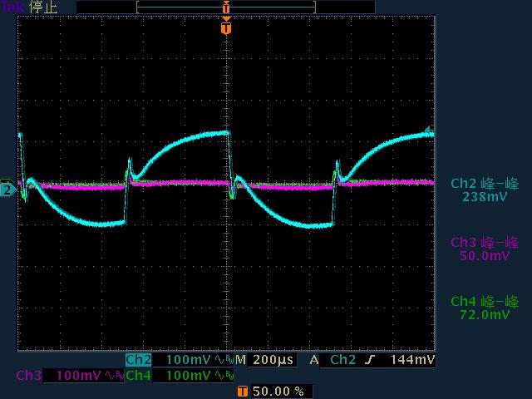Select the highlighted Ch2 channel label
Viewport: 532px width, 399px height.
tap(138, 360)
